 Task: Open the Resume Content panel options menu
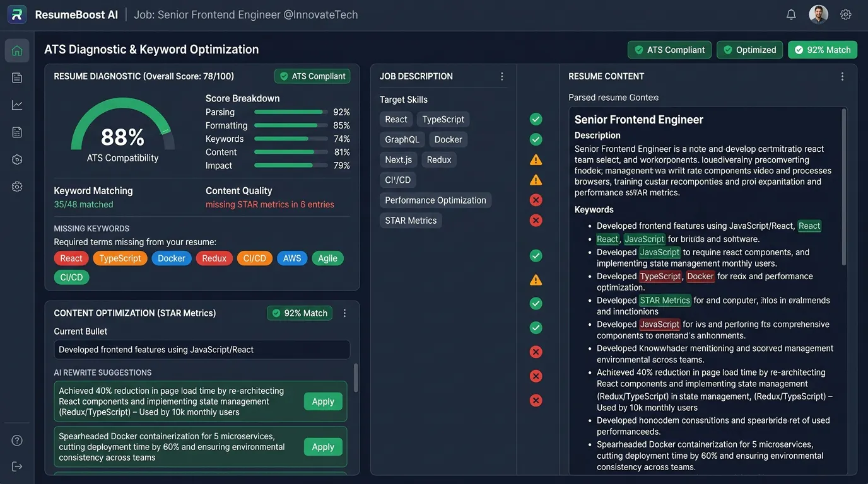point(842,76)
